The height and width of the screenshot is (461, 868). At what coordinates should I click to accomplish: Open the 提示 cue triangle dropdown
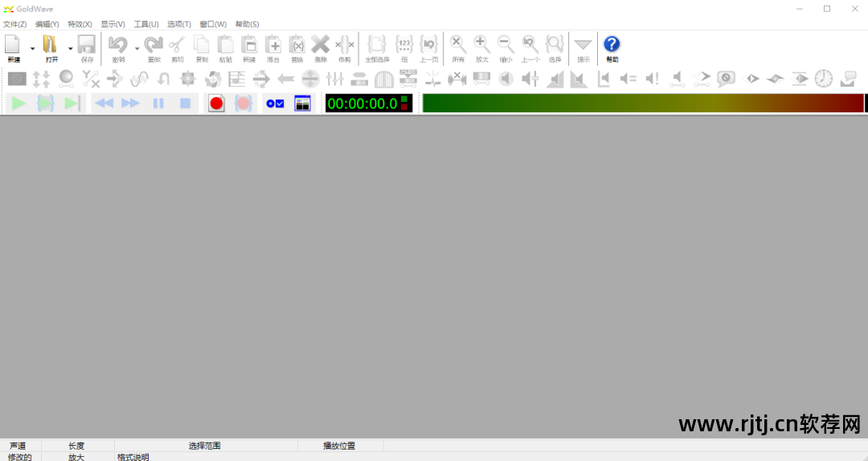coord(583,45)
